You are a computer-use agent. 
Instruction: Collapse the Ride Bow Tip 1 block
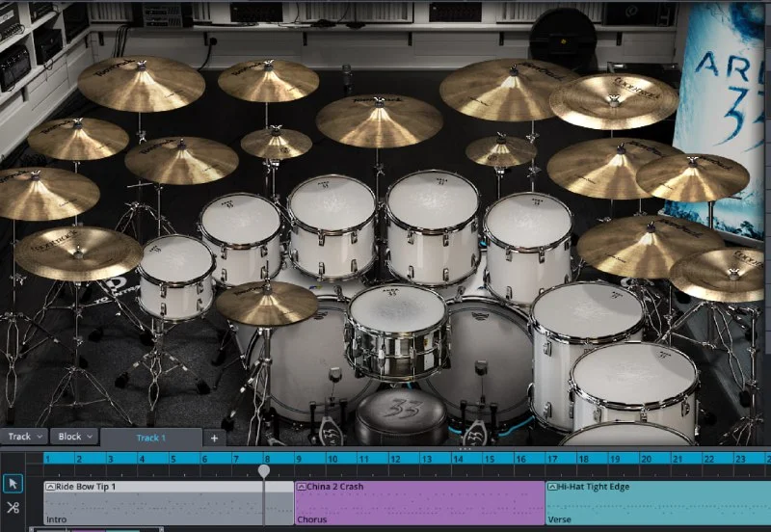[50, 487]
